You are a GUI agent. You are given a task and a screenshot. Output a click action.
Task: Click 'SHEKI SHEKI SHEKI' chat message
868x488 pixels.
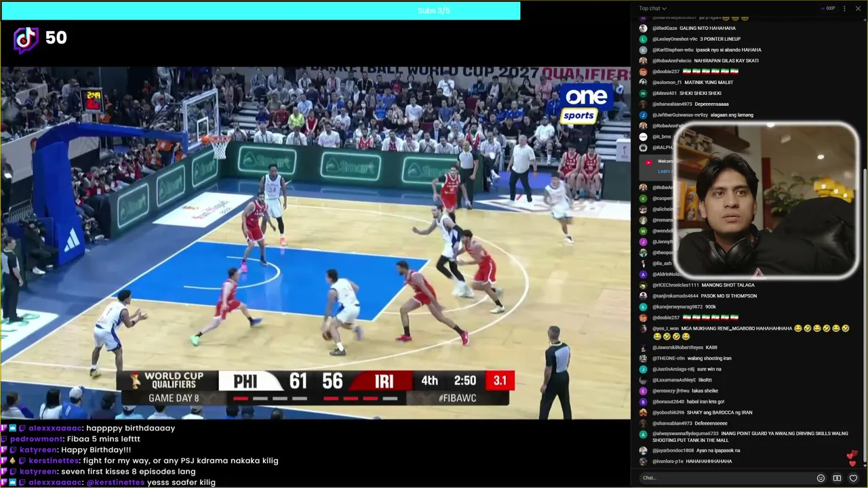[x=701, y=94]
